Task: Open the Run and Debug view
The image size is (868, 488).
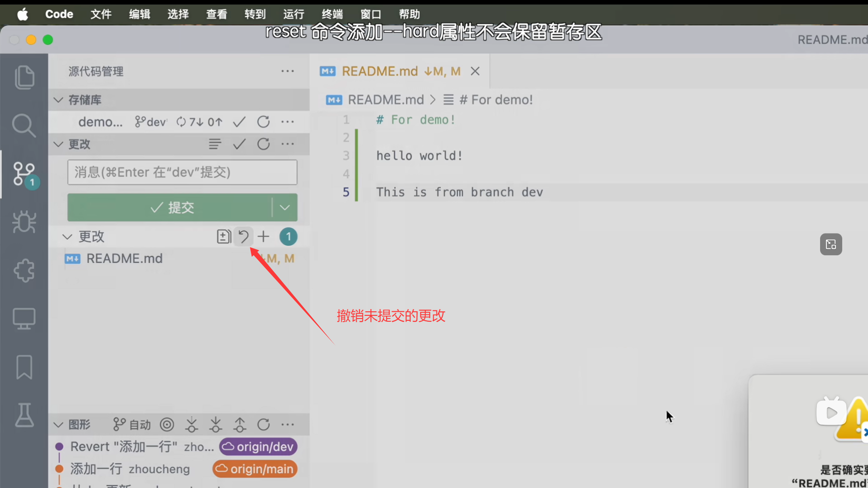Action: click(x=24, y=222)
